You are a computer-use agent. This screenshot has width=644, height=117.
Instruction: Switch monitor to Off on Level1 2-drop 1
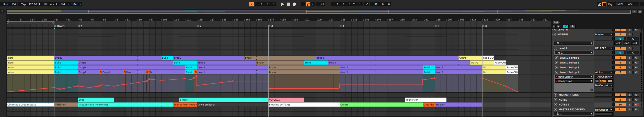[x=610, y=81]
